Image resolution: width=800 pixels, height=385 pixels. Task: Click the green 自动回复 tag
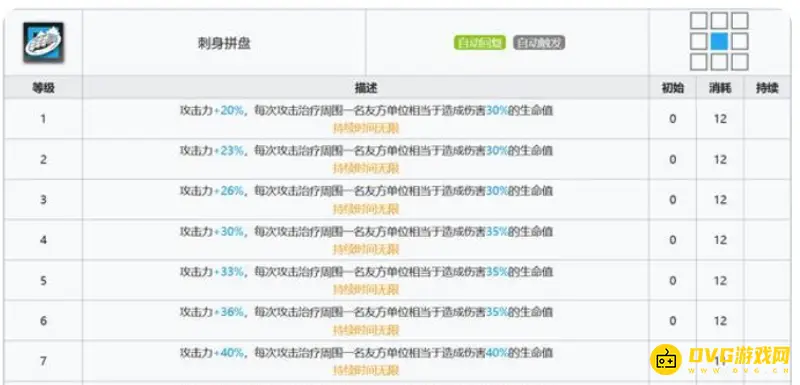pos(480,43)
